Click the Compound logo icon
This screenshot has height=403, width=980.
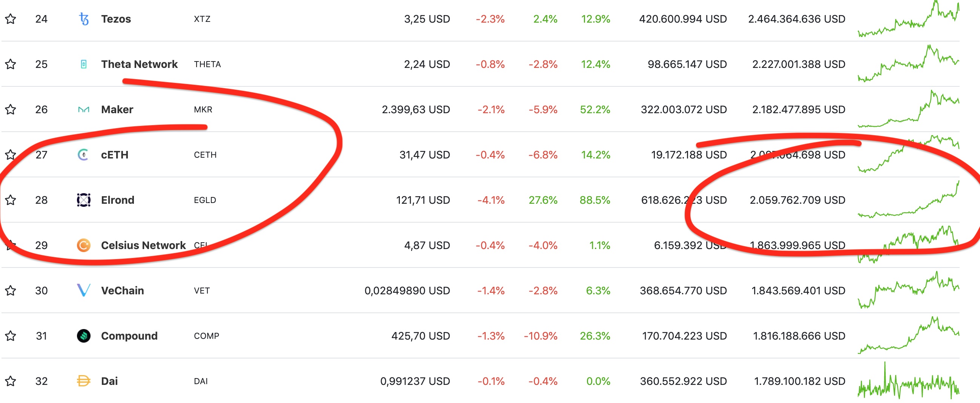tap(83, 335)
